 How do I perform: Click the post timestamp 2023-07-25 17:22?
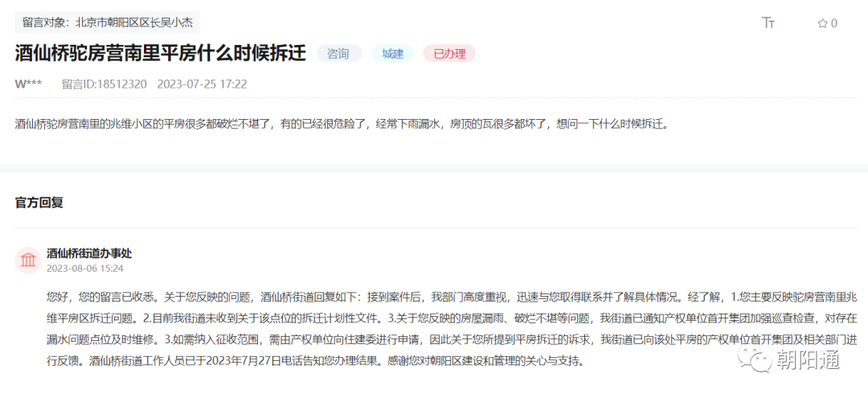(x=202, y=84)
